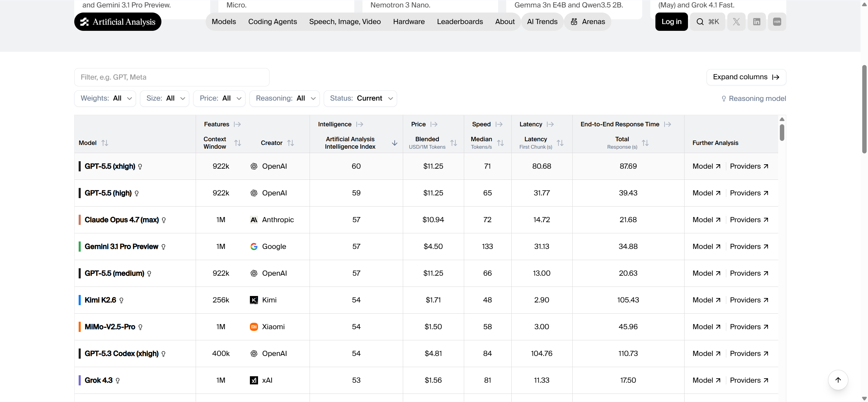This screenshot has height=402, width=868.
Task: Click Google logo in Gemini row
Action: point(254,247)
